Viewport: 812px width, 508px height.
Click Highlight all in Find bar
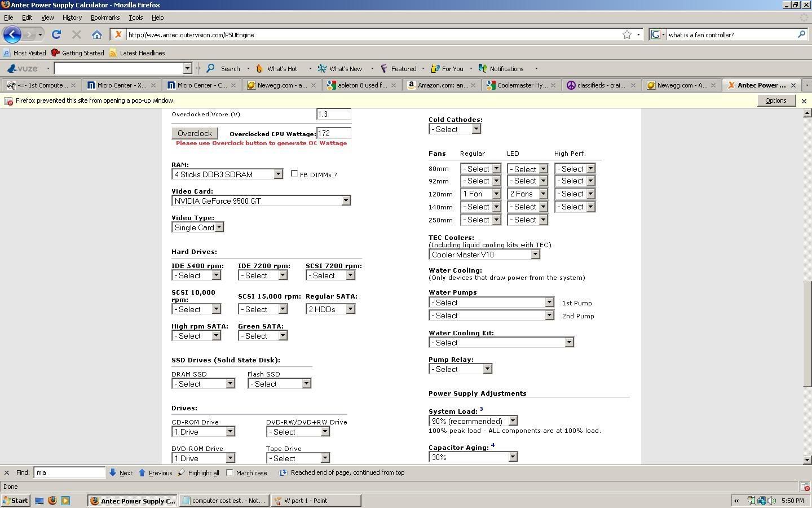tap(198, 472)
